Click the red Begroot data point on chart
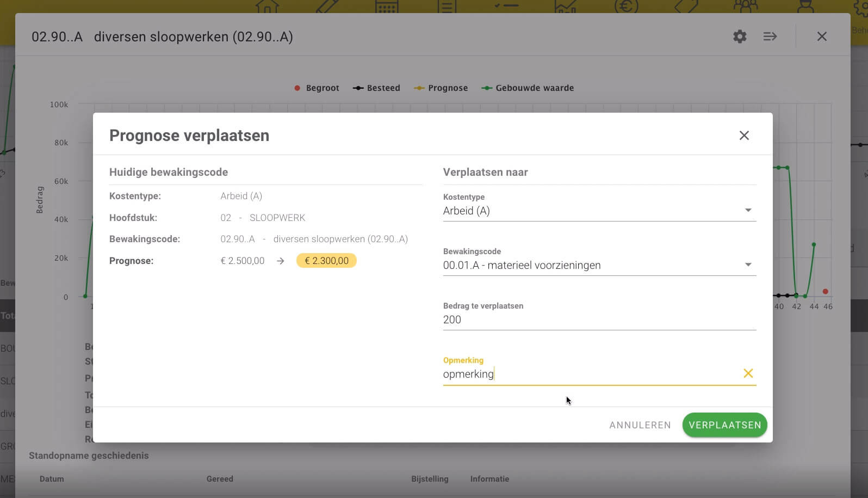Screen dimensions: 868x498 pyautogui.click(x=825, y=292)
